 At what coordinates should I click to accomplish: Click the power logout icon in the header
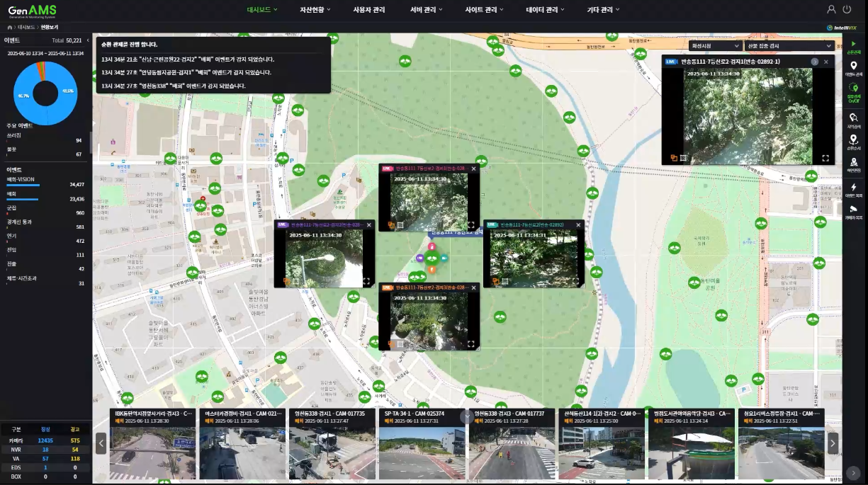click(847, 9)
